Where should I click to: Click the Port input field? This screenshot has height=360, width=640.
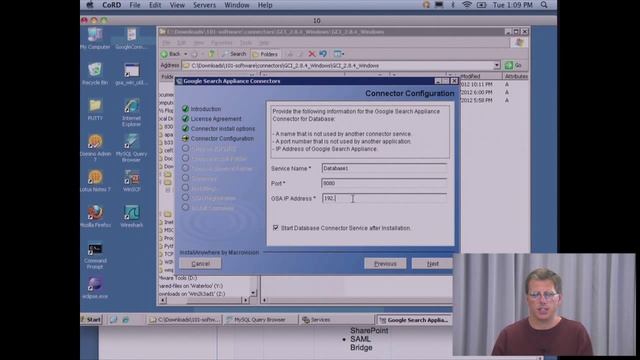click(384, 183)
